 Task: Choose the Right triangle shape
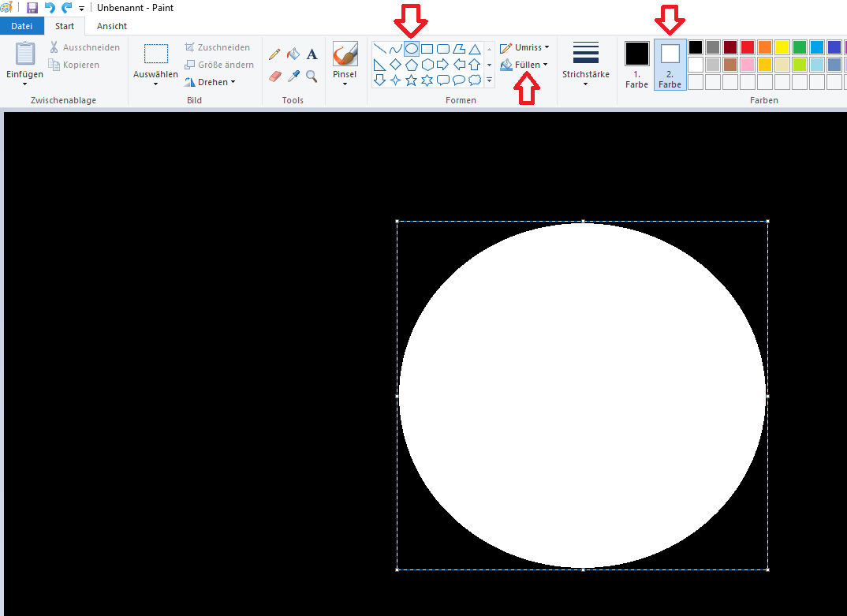click(380, 65)
